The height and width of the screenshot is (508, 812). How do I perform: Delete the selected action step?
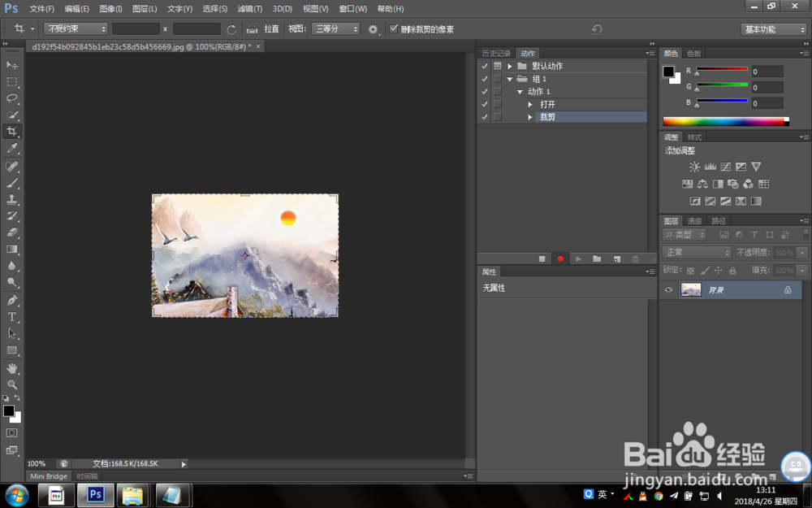click(636, 258)
